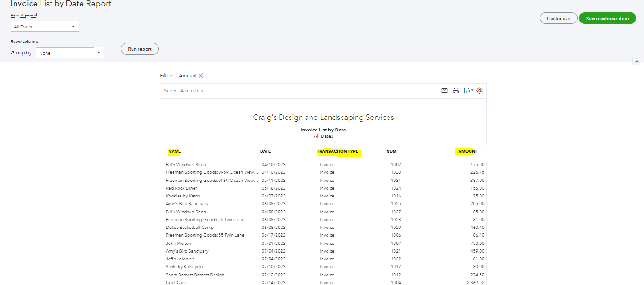Click invoice number 1030
This screenshot has width=644, height=285.
click(396, 172)
